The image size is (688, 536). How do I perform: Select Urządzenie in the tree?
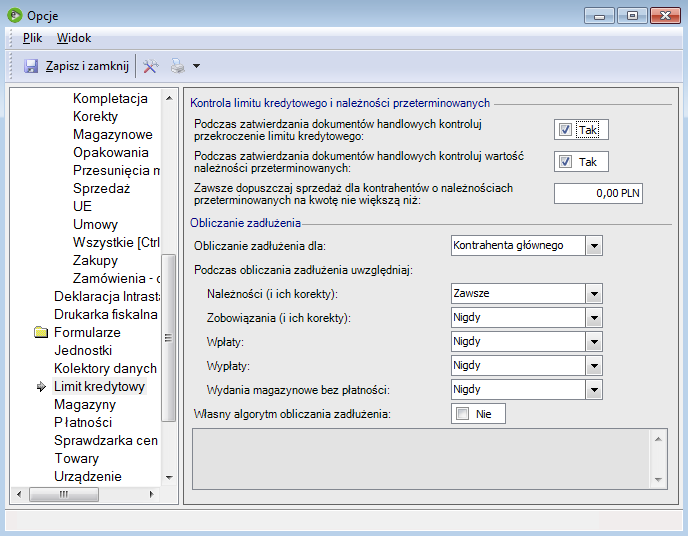coord(88,476)
